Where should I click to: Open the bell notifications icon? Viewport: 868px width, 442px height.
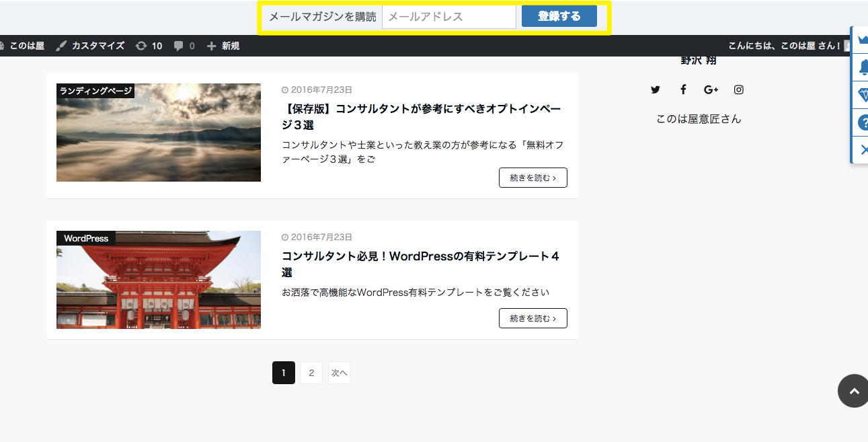(861, 67)
